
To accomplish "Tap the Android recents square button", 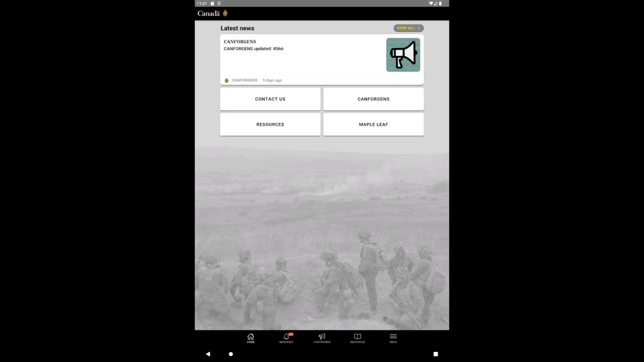I will point(436,354).
